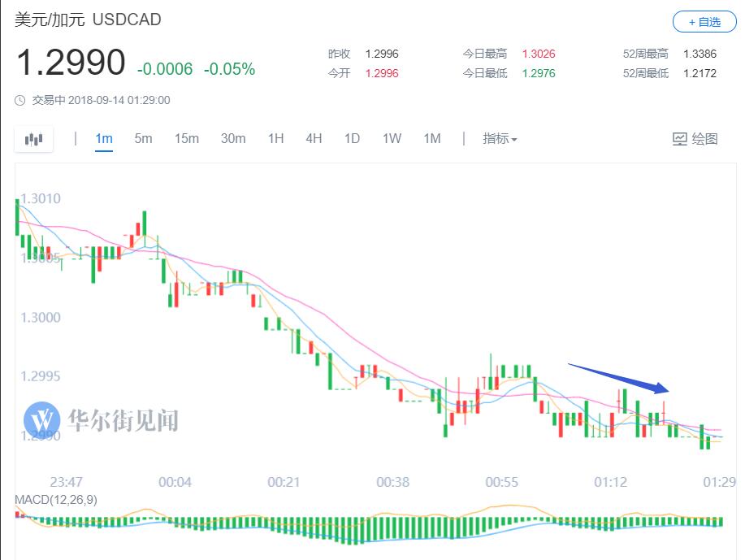Click the blue arrow annotation on the chart

click(x=618, y=379)
